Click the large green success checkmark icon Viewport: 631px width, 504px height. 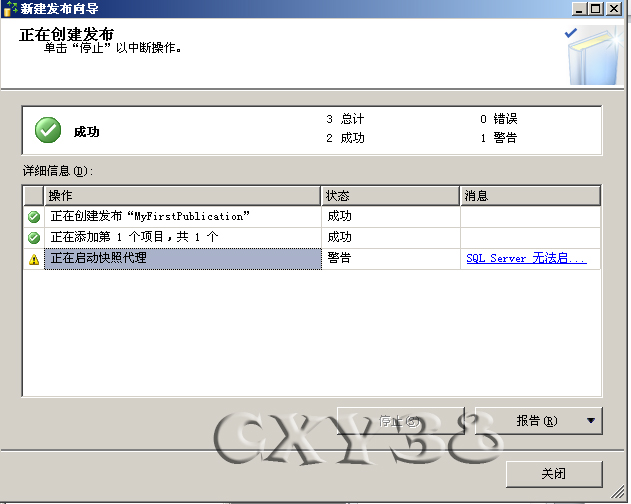tap(48, 130)
